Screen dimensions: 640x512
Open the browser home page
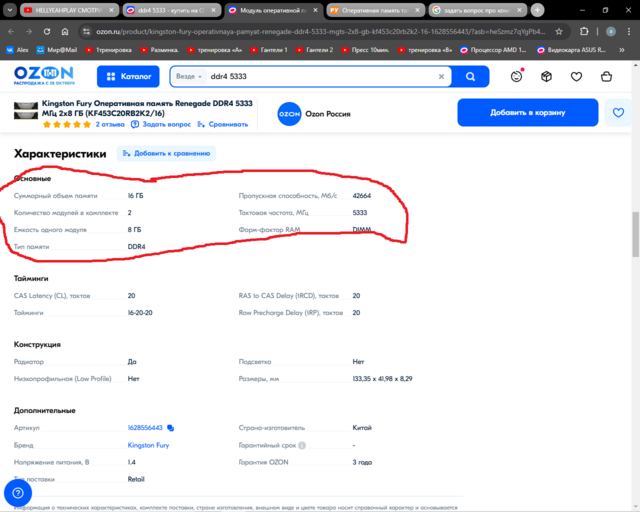(65, 31)
